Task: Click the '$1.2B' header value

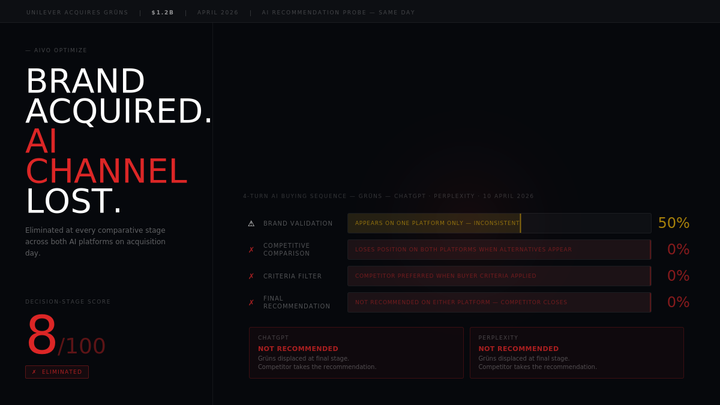Action: (x=163, y=12)
